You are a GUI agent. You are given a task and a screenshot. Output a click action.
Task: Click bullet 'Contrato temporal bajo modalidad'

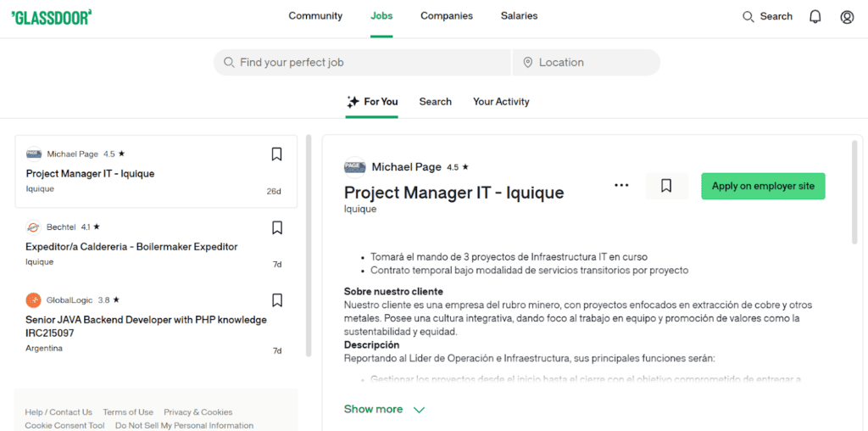[529, 271]
